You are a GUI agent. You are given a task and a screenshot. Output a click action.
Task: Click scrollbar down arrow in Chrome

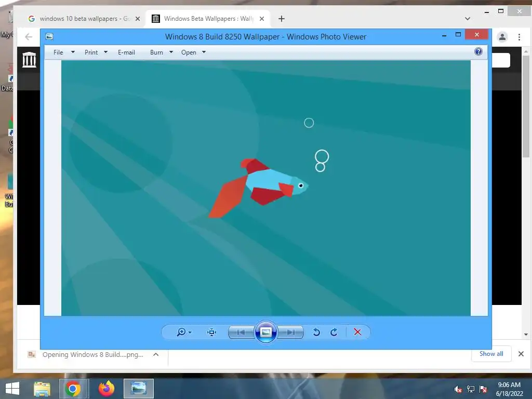(526, 334)
